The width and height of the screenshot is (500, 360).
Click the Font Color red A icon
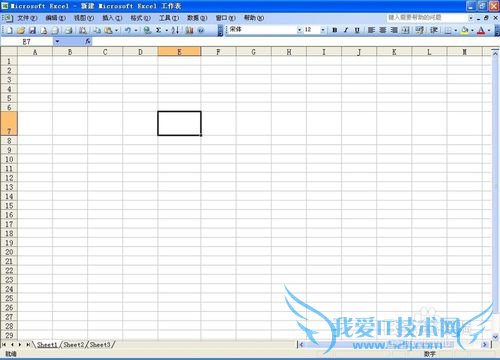coord(481,30)
